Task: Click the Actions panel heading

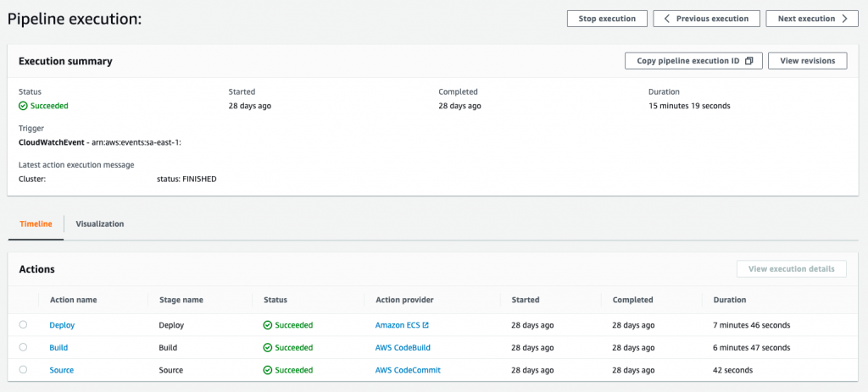Action: [x=36, y=269]
